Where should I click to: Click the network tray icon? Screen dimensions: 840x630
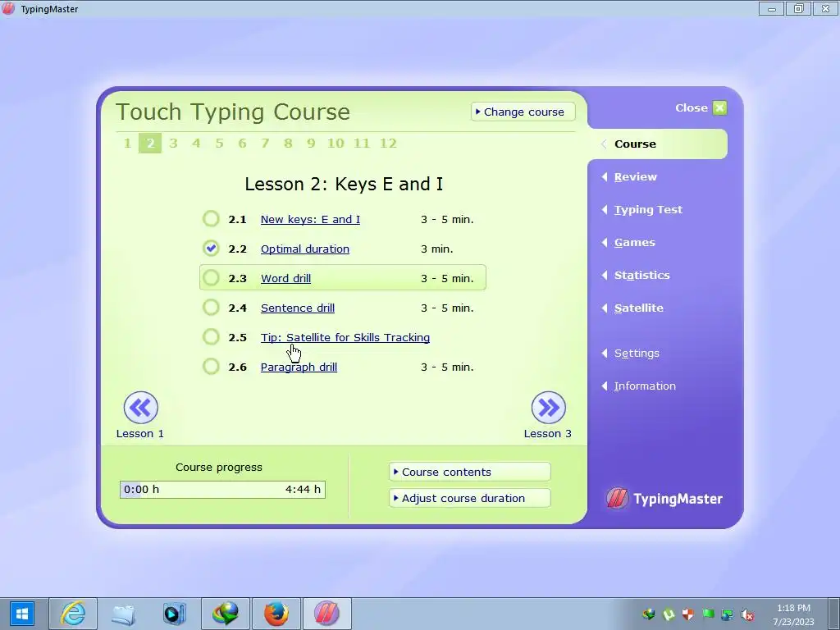point(728,614)
